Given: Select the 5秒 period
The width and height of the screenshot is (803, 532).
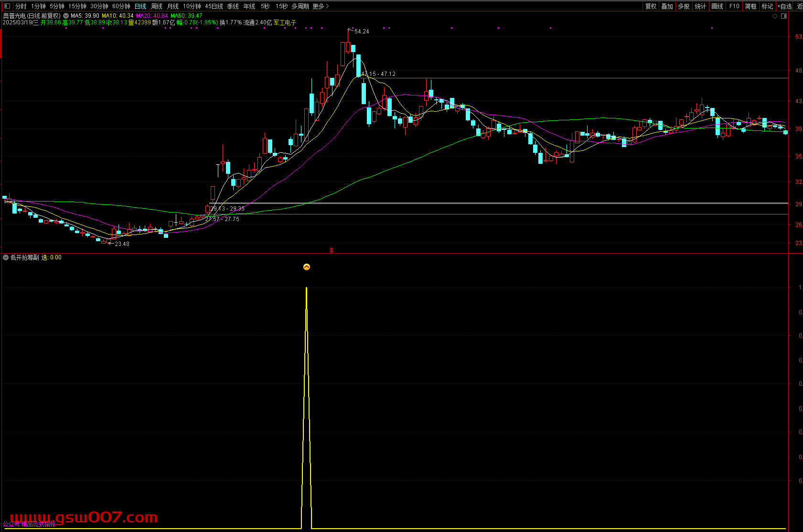Looking at the screenshot, I should point(265,6).
